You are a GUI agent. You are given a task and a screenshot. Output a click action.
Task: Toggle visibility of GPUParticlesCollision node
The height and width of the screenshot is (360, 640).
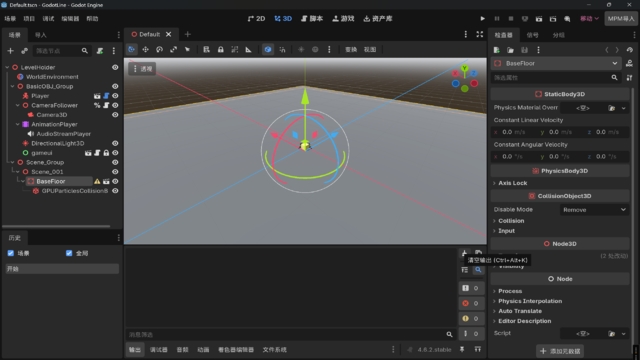click(x=115, y=191)
